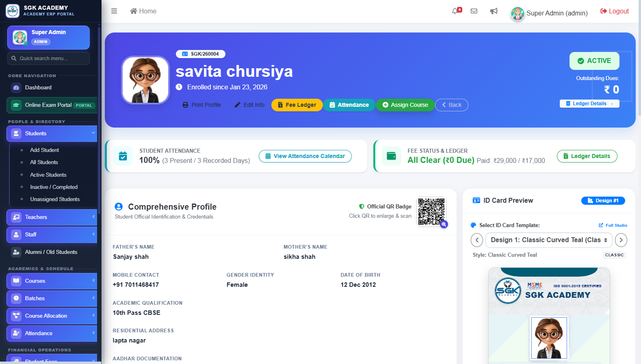Click the Super Admin avatar in top bar

pos(518,13)
